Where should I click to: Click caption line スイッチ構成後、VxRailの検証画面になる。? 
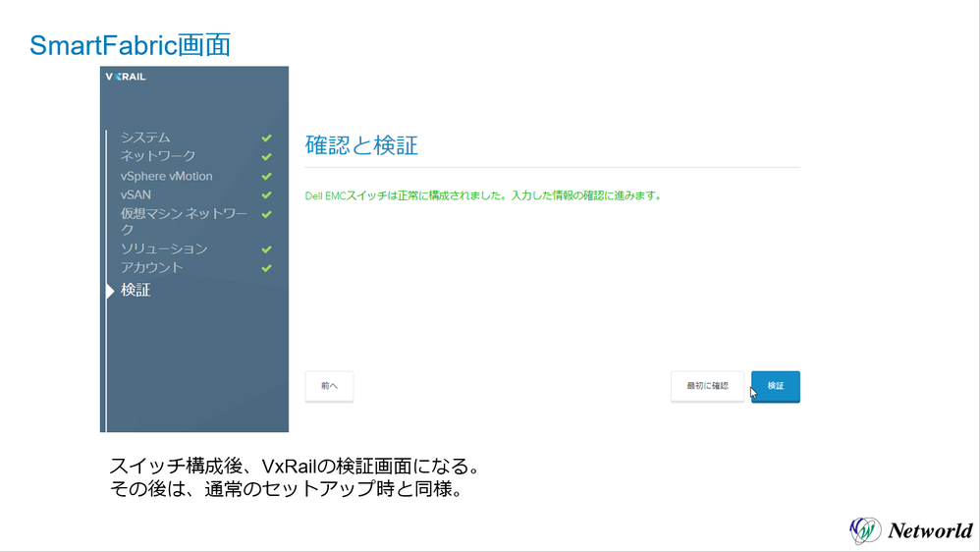(x=296, y=466)
